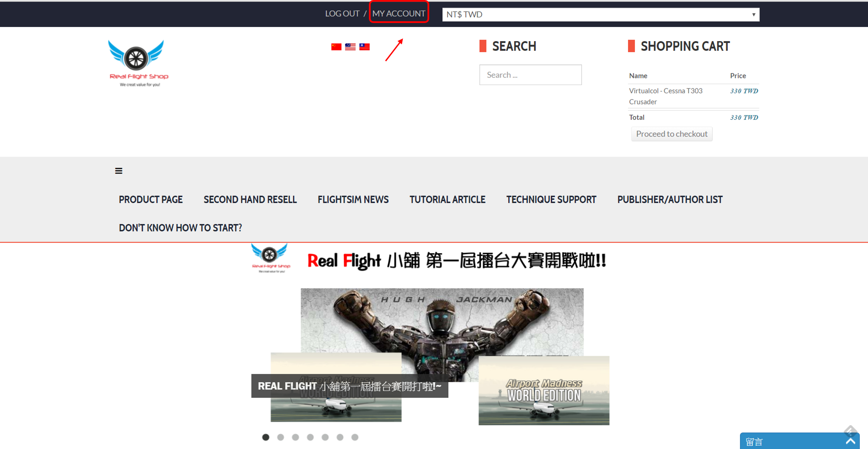
Task: Open the NT$ TWD currency dropdown
Action: click(601, 14)
